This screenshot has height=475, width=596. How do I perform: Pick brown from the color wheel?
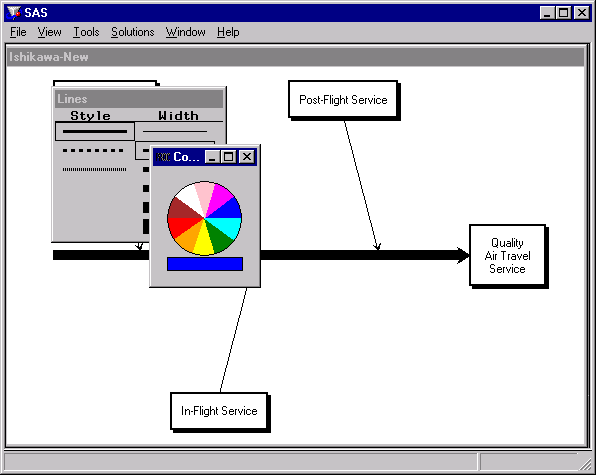pos(181,209)
